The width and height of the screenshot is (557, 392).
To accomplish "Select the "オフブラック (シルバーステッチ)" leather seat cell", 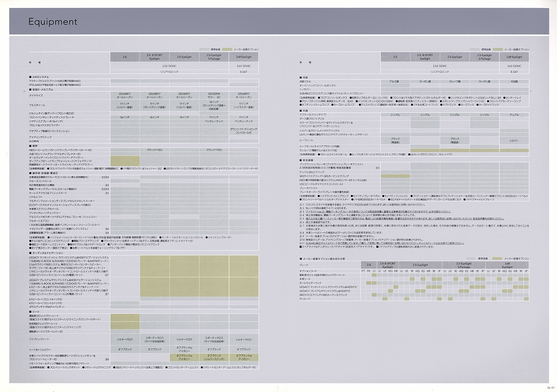I will point(214,357).
